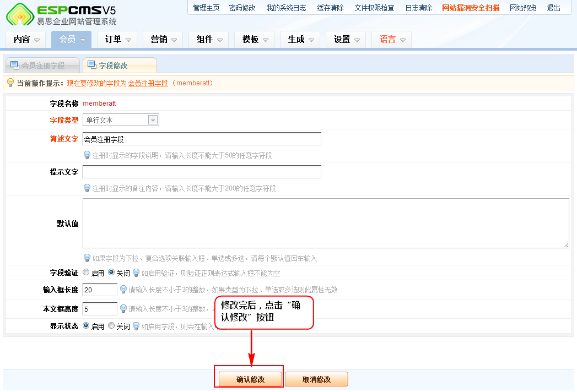Select 关闭 radio for 字段验证
577x392 pixels.
click(111, 272)
